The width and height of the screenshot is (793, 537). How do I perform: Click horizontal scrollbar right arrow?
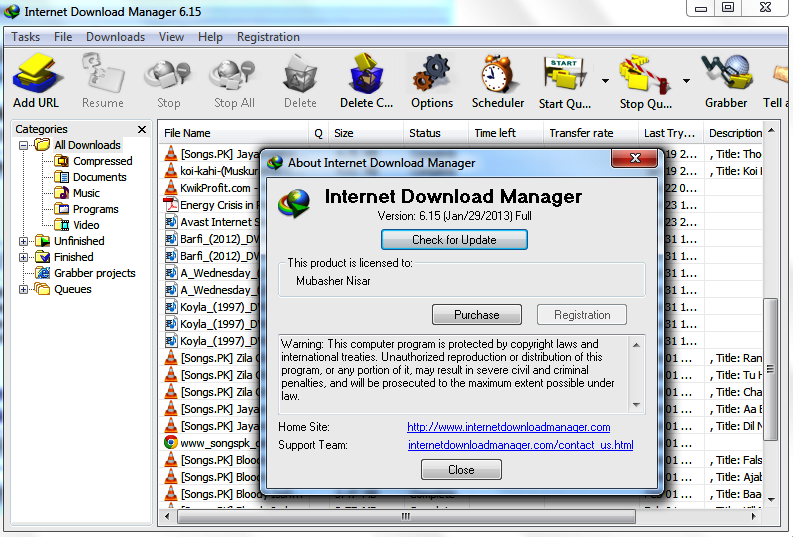pyautogui.click(x=754, y=516)
